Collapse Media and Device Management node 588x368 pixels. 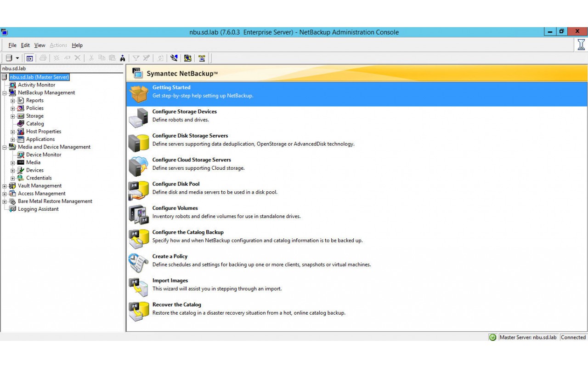[x=5, y=147]
